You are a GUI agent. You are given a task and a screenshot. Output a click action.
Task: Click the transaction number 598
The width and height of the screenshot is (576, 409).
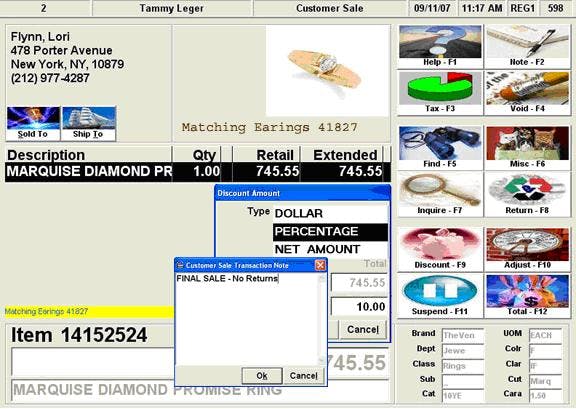pyautogui.click(x=555, y=8)
